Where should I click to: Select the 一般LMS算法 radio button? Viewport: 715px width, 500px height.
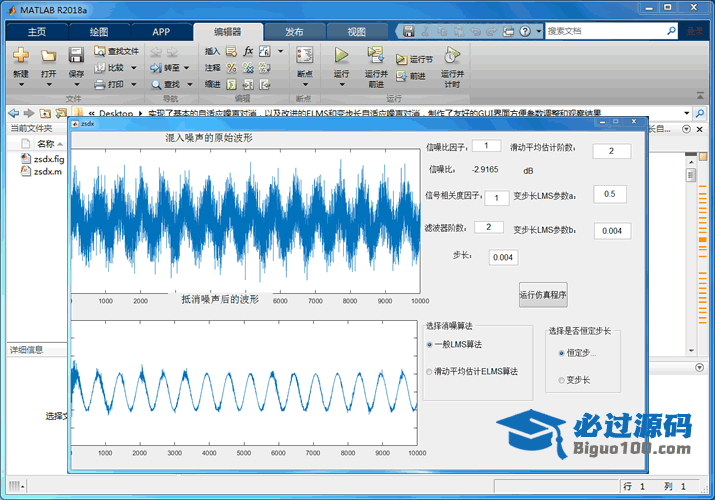click(430, 344)
